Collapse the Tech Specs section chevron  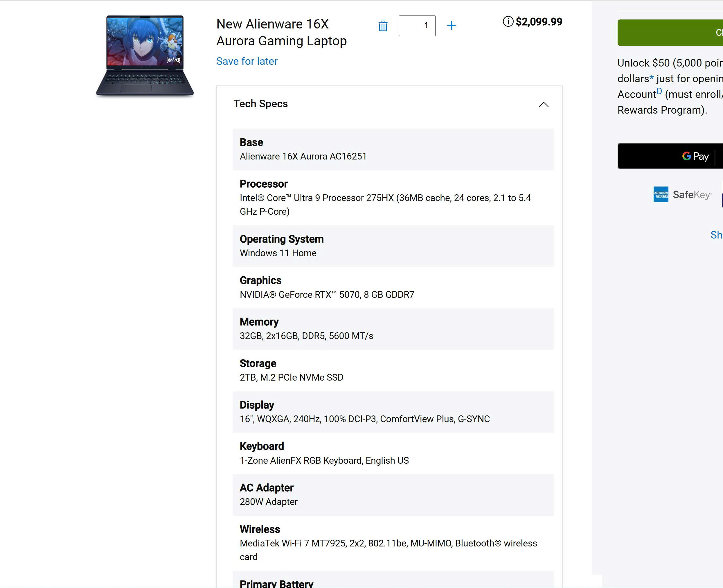point(544,104)
